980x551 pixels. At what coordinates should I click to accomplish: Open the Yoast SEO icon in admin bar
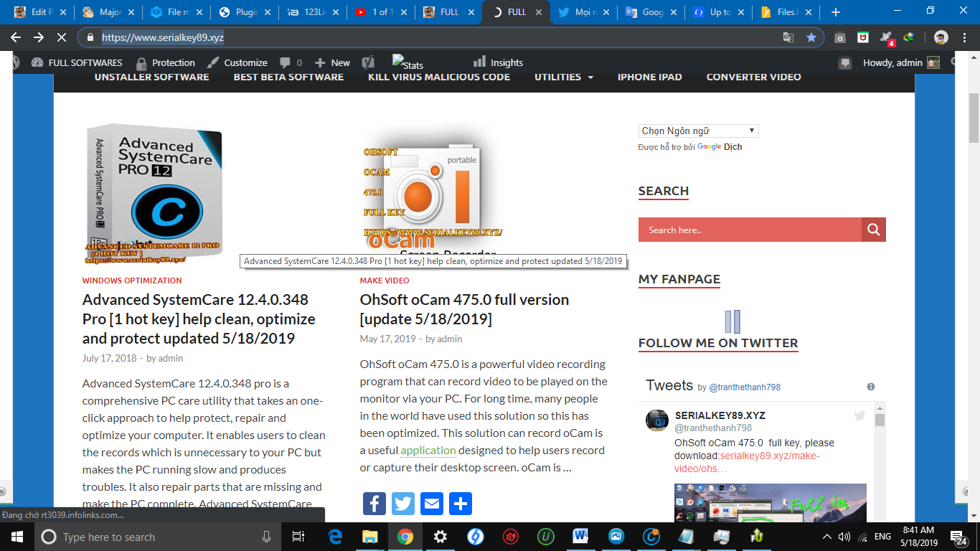point(368,62)
